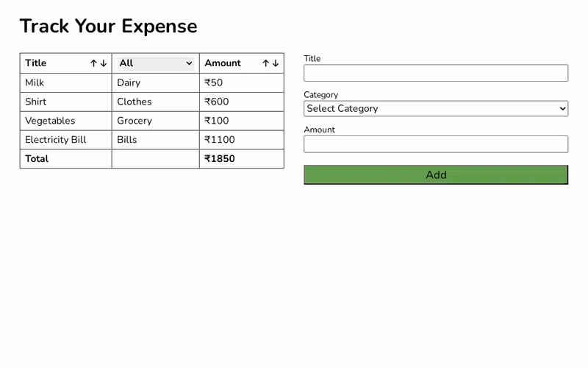Viewport: 588px width, 368px height.
Task: Open the All category filter dropdown
Action: tap(155, 63)
